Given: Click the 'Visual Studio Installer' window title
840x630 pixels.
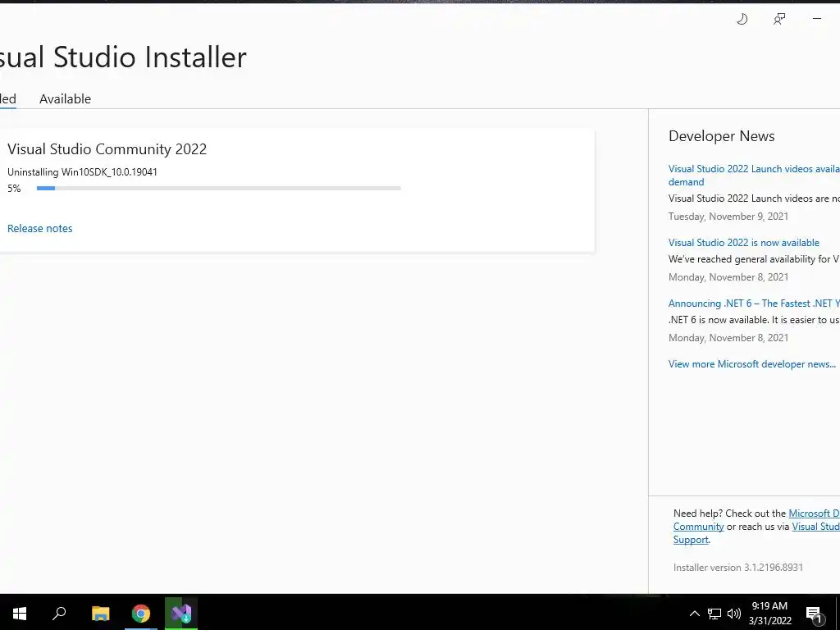Looking at the screenshot, I should coord(123,57).
